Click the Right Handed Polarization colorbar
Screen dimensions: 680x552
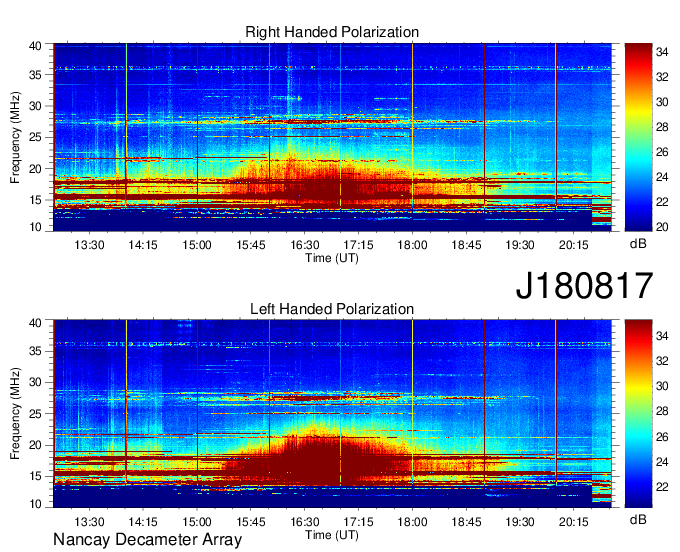[x=638, y=137]
